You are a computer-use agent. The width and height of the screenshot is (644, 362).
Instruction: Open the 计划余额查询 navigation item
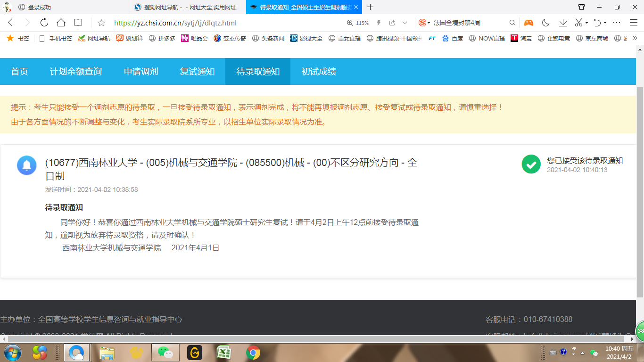click(x=76, y=72)
